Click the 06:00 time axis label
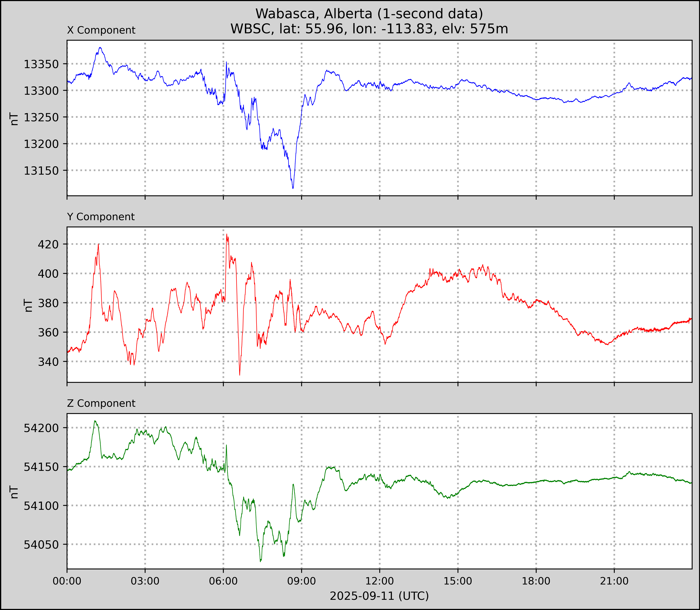This screenshot has width=700, height=610. [x=223, y=581]
